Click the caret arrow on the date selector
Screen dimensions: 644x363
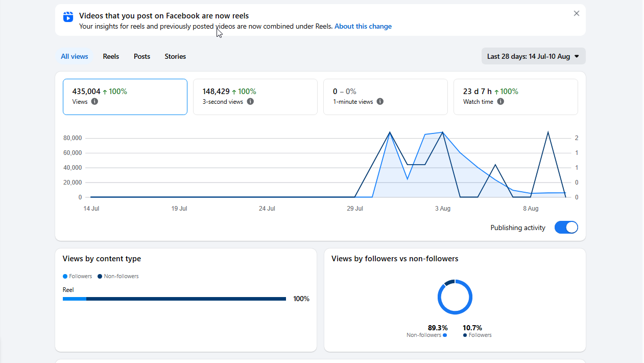coord(577,57)
